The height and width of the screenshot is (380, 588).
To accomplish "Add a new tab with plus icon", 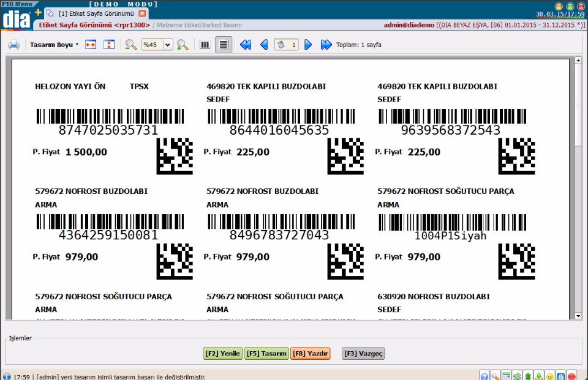I will coord(38,13).
